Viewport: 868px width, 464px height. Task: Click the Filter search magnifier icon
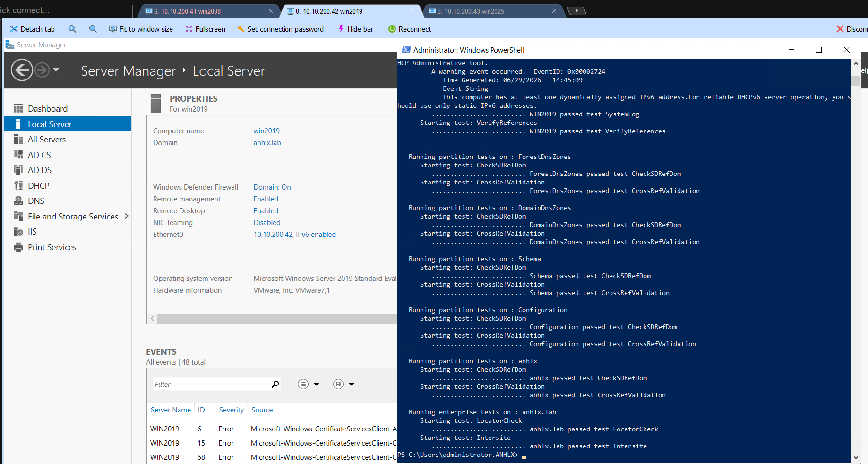275,384
